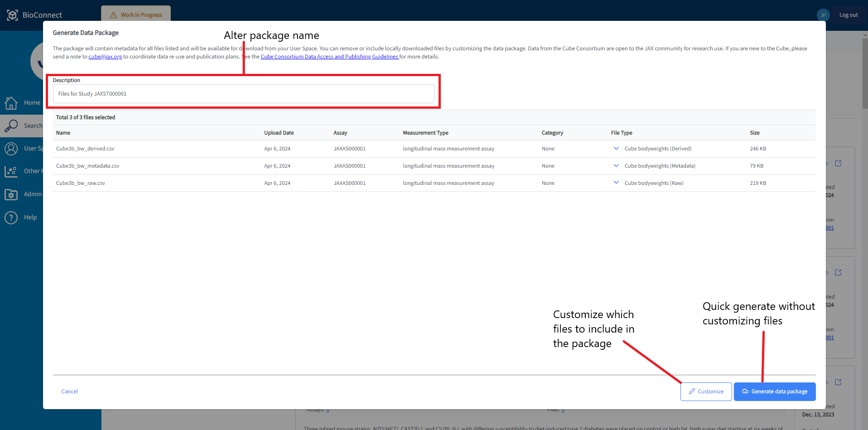Expand File Type dropdown for Cube3b_bw_metadata.csv
The image size is (868, 430).
pyautogui.click(x=616, y=165)
